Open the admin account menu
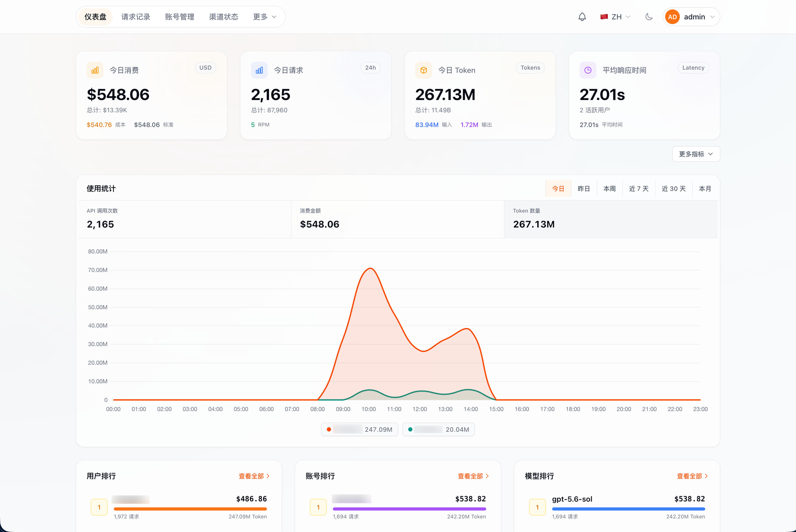 (x=692, y=17)
